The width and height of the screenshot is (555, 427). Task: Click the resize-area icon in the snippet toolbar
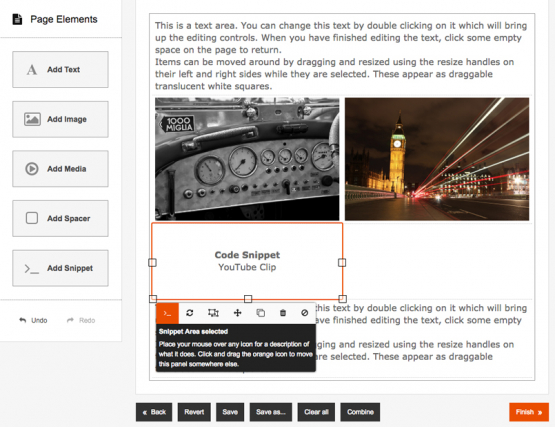coord(213,313)
